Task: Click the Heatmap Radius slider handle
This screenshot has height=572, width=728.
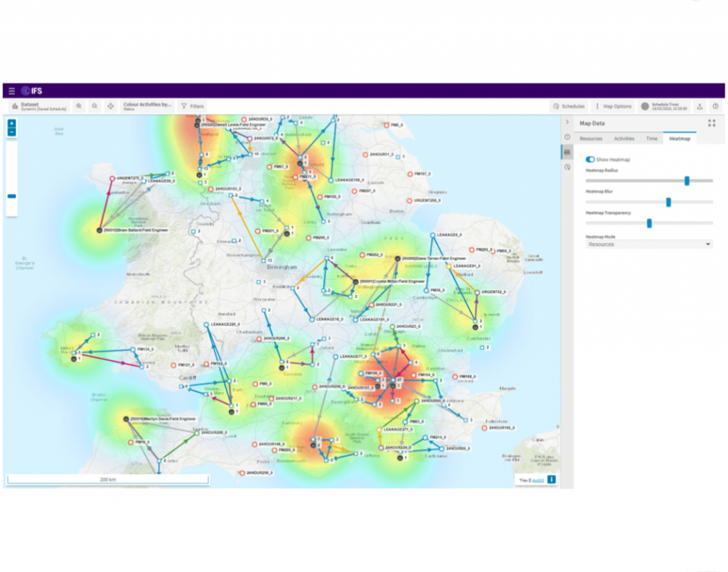Action: point(687,180)
